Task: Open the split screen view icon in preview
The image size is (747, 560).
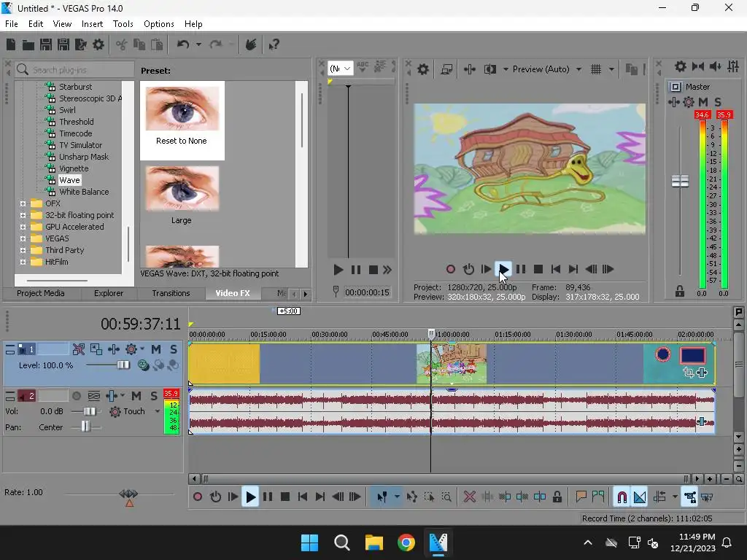Action: coord(489,69)
